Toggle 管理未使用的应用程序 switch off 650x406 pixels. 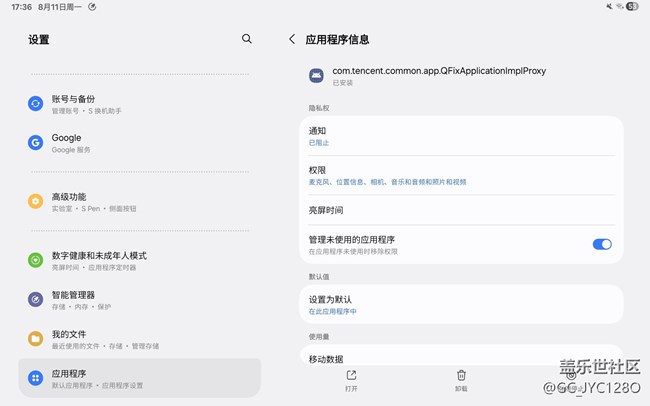(602, 244)
